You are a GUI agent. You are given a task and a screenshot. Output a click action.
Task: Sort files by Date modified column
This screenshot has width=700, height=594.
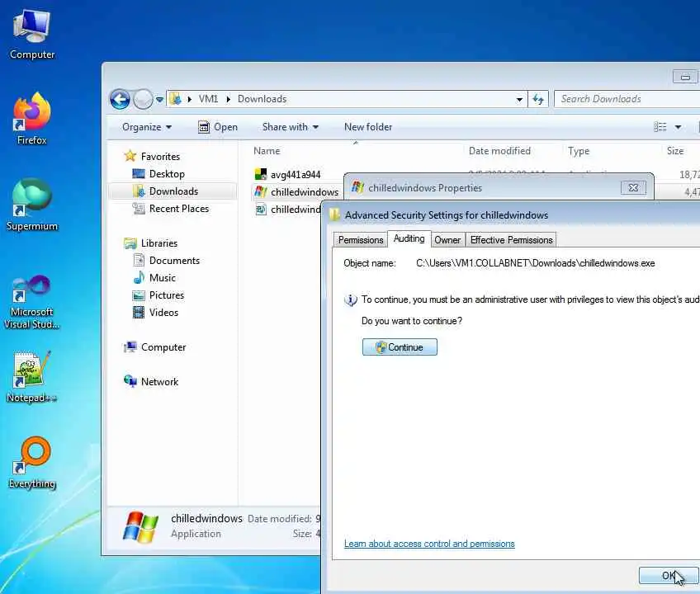click(499, 151)
